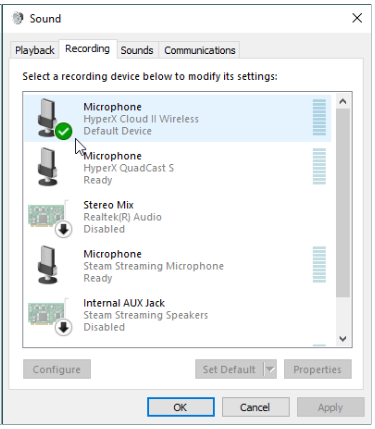This screenshot has height=429, width=375.
Task: Click the Apply button
Action: click(330, 407)
